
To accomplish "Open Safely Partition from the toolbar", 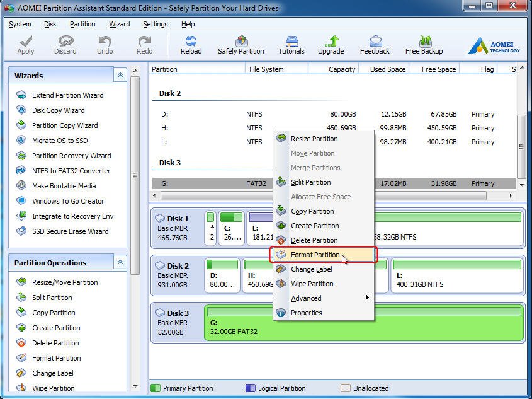I will 241,42.
